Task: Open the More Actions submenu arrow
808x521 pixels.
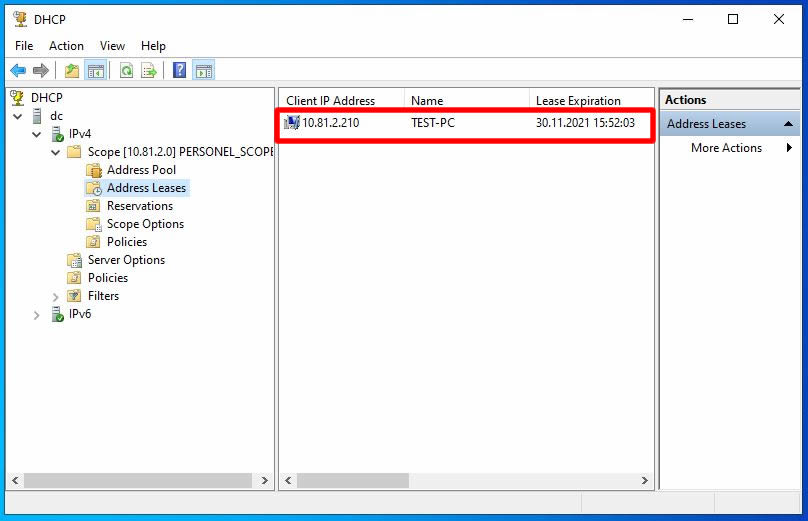Action: (789, 148)
